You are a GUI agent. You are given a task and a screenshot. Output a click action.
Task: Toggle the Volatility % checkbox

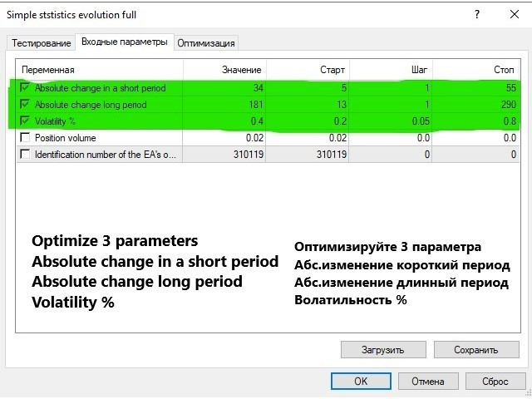point(26,121)
